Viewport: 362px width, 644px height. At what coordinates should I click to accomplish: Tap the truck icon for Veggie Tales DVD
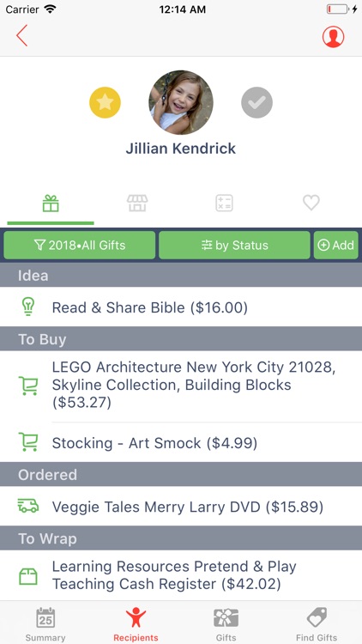(x=28, y=506)
